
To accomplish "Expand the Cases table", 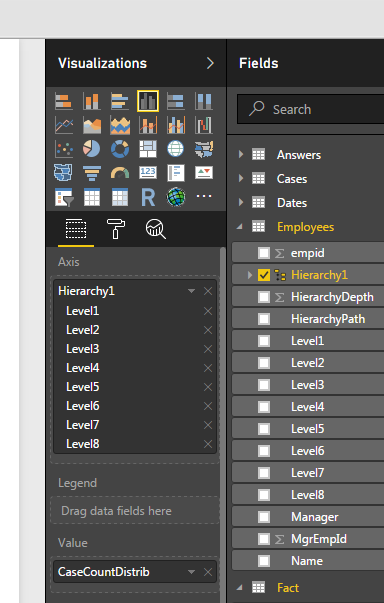I will (x=241, y=178).
